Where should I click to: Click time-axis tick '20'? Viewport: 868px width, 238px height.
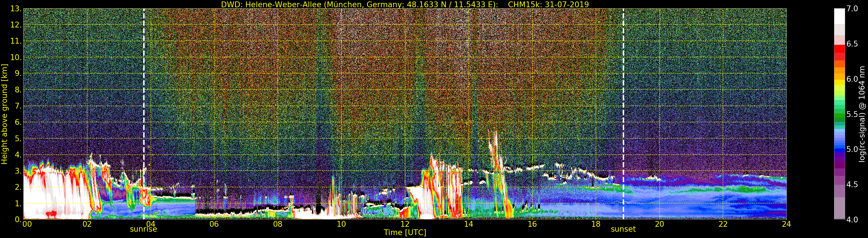[659, 224]
